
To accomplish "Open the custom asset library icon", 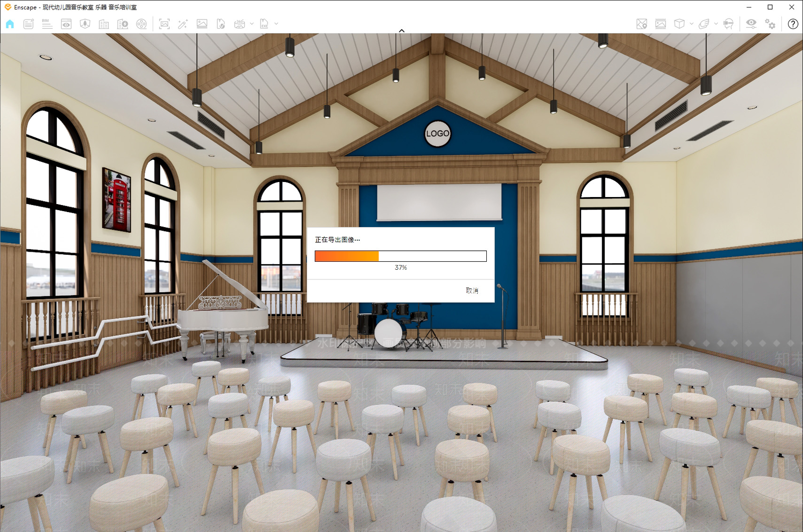I will 122,24.
